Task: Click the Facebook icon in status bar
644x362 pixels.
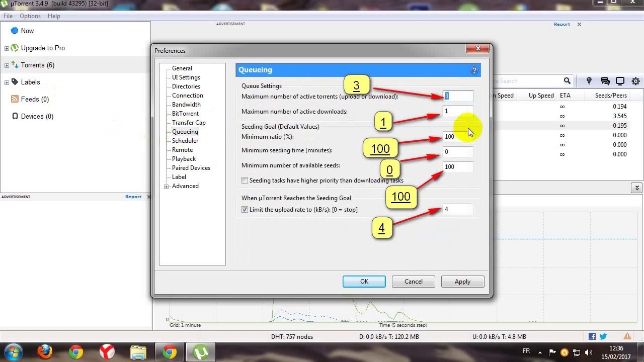Action: pyautogui.click(x=592, y=337)
